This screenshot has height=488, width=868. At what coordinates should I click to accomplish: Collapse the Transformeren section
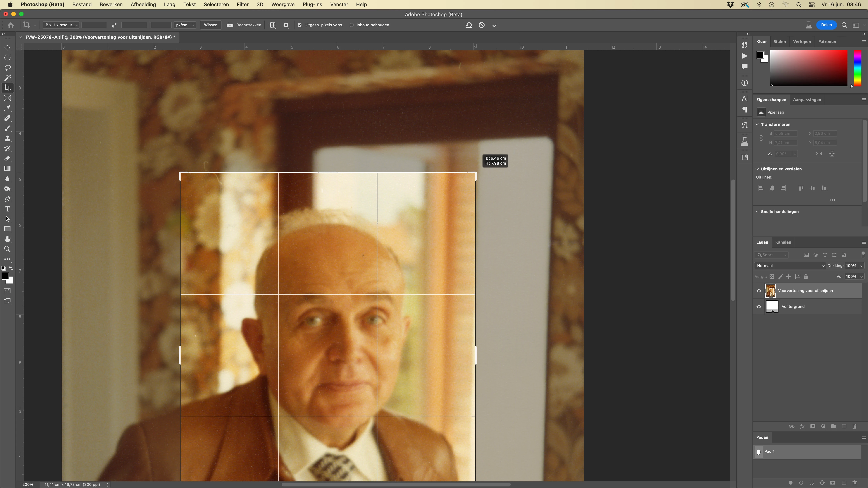pyautogui.click(x=758, y=125)
